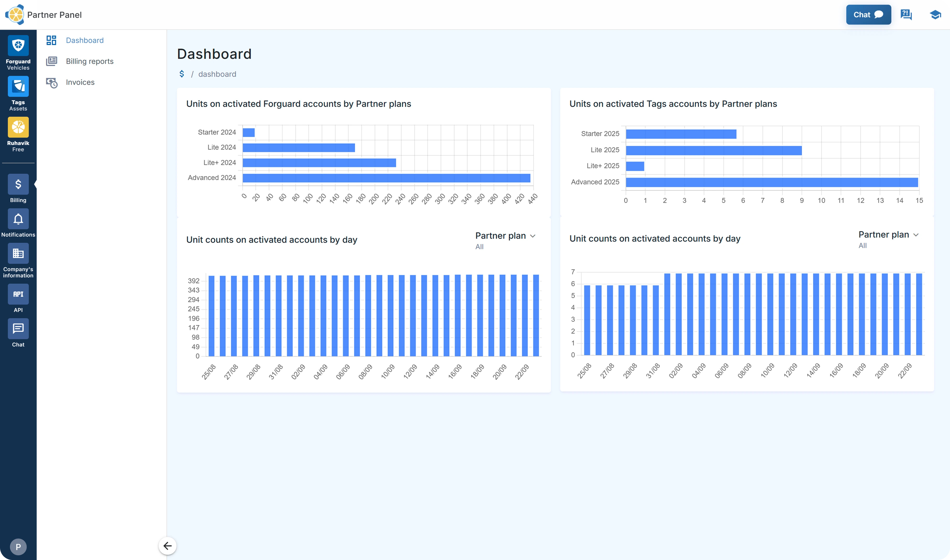Screen dimensions: 950x560
Task: Open the dashboard breadcrumb link
Action: (x=217, y=74)
